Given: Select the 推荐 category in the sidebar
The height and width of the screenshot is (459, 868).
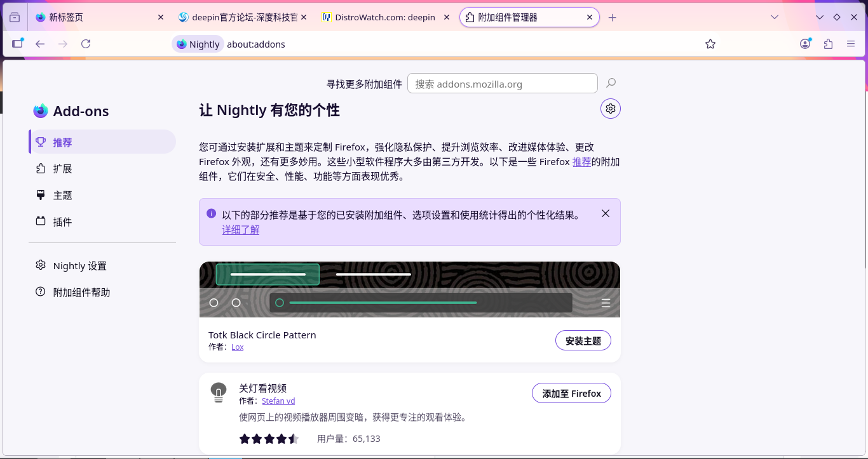Looking at the screenshot, I should (102, 142).
